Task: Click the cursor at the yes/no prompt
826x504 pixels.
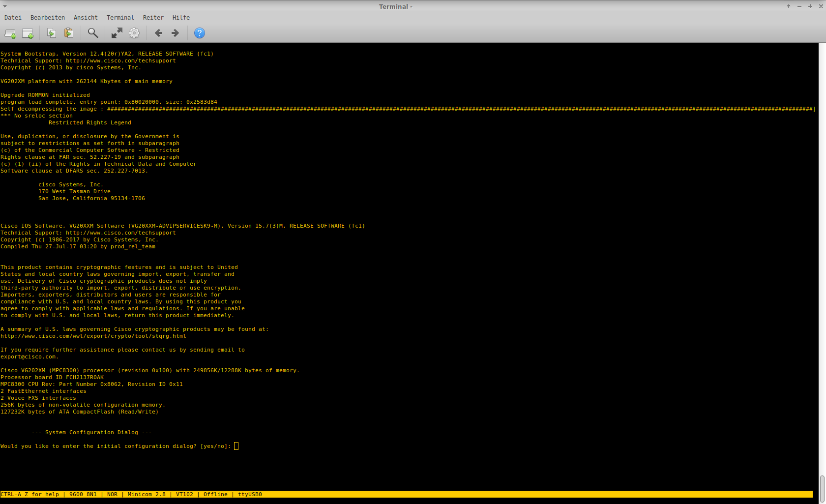Action: 236,446
